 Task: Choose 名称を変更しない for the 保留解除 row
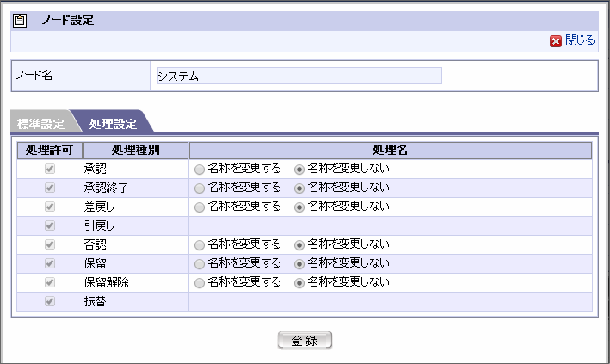pyautogui.click(x=299, y=283)
